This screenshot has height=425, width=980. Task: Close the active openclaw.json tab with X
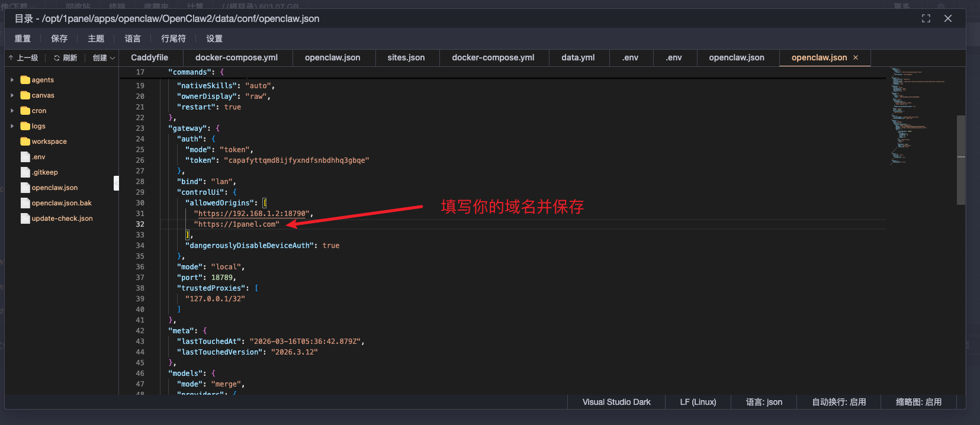pyautogui.click(x=856, y=57)
